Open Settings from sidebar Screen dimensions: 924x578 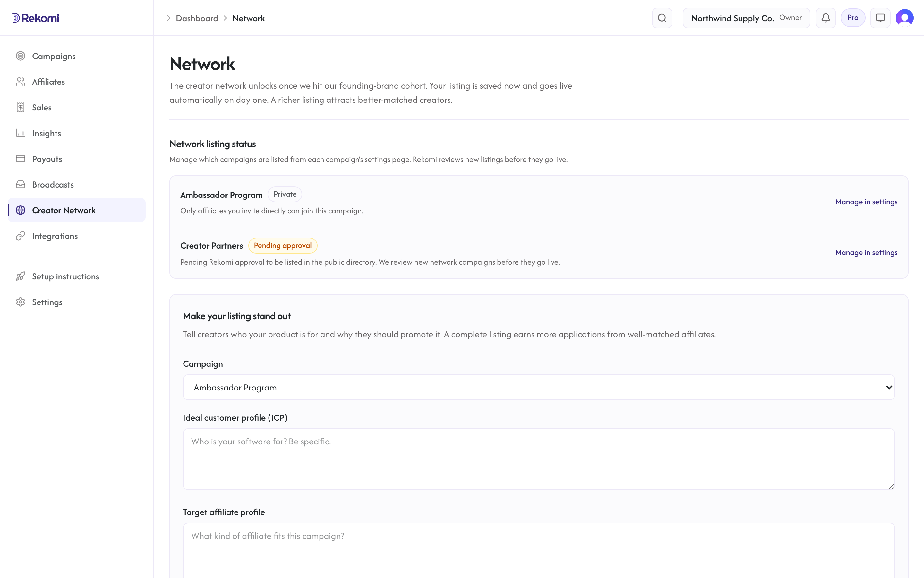tap(77, 302)
